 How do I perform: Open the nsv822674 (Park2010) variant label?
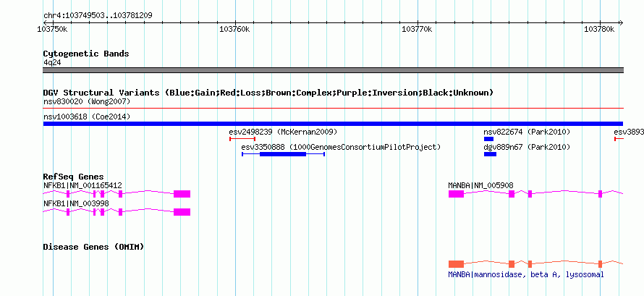(527, 132)
